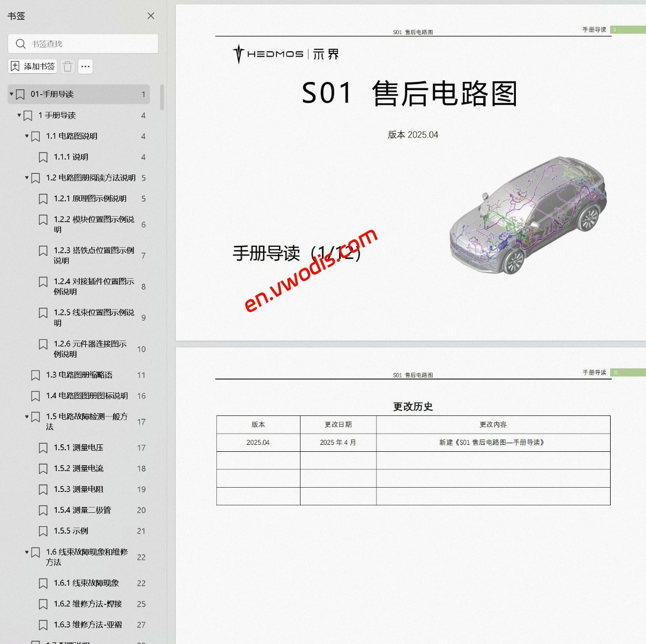Click the delete bookmark trash icon
The image size is (646, 644).
click(x=67, y=66)
